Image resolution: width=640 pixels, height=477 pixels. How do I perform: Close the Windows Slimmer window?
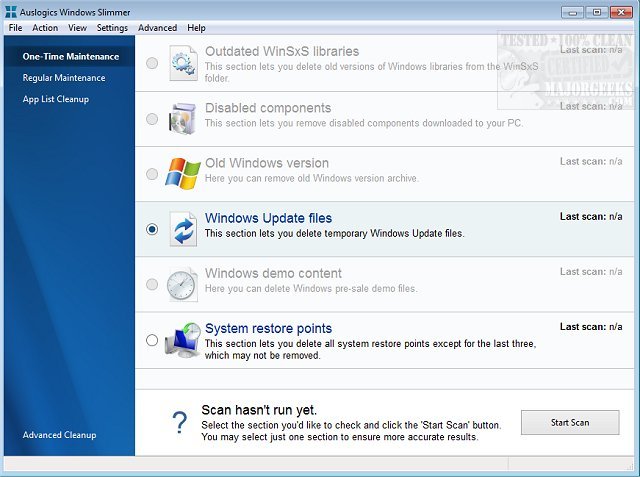point(621,12)
